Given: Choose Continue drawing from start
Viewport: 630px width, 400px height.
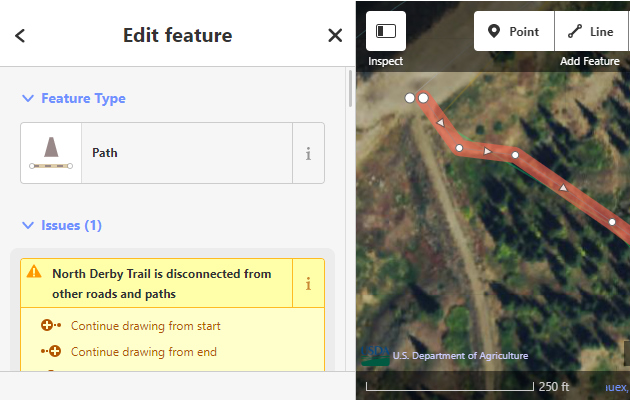Looking at the screenshot, I should [145, 326].
